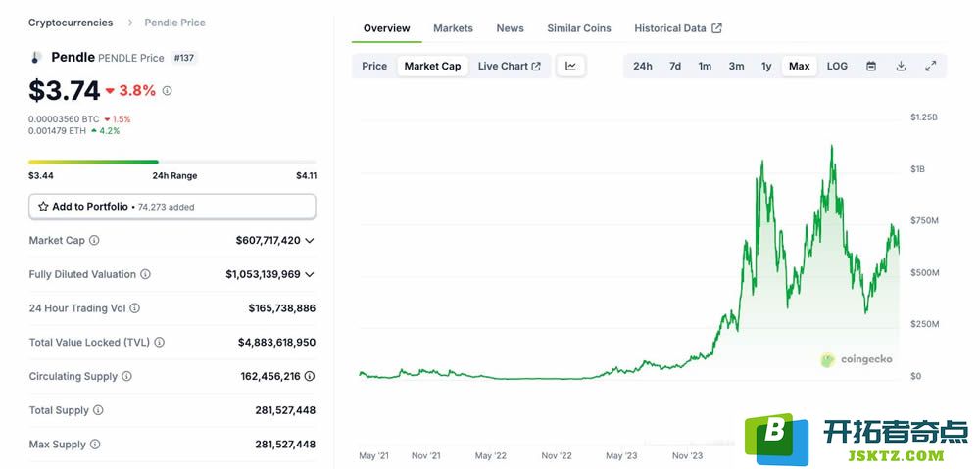Show info tooltip for Total Value Locked
The width and height of the screenshot is (980, 469).
pos(160,343)
